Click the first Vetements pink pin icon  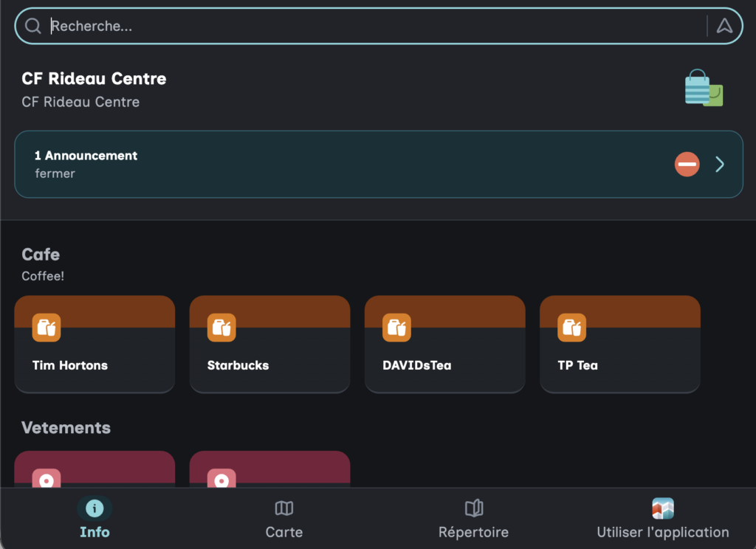pos(47,479)
